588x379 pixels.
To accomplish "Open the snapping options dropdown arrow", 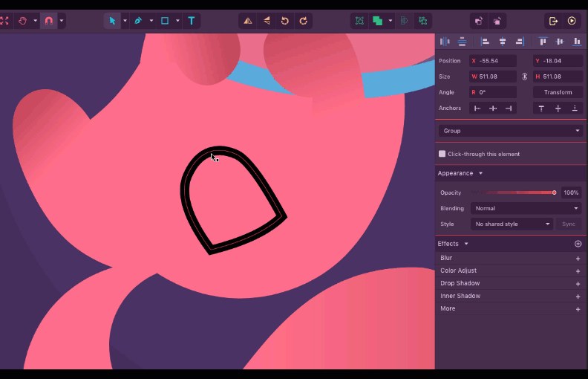I will click(x=62, y=21).
